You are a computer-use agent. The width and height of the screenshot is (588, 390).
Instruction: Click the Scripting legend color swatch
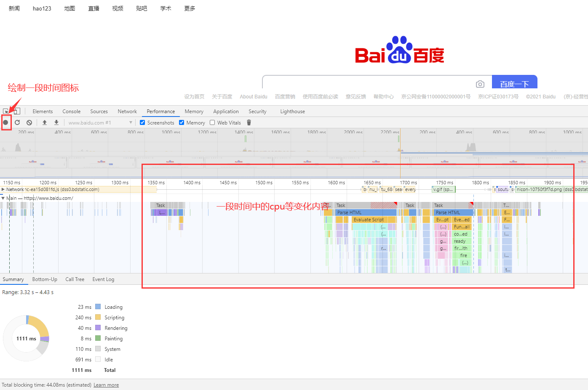(98, 317)
